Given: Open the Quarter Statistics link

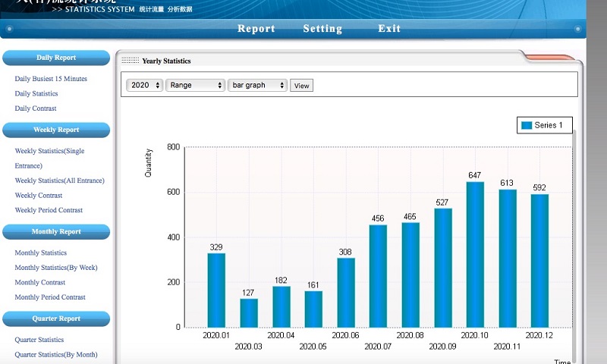Looking at the screenshot, I should pos(39,340).
